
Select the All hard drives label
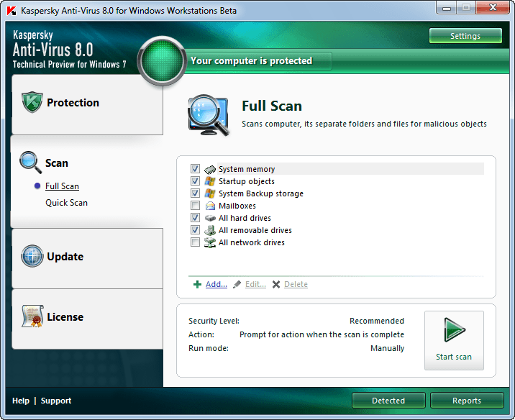(245, 218)
